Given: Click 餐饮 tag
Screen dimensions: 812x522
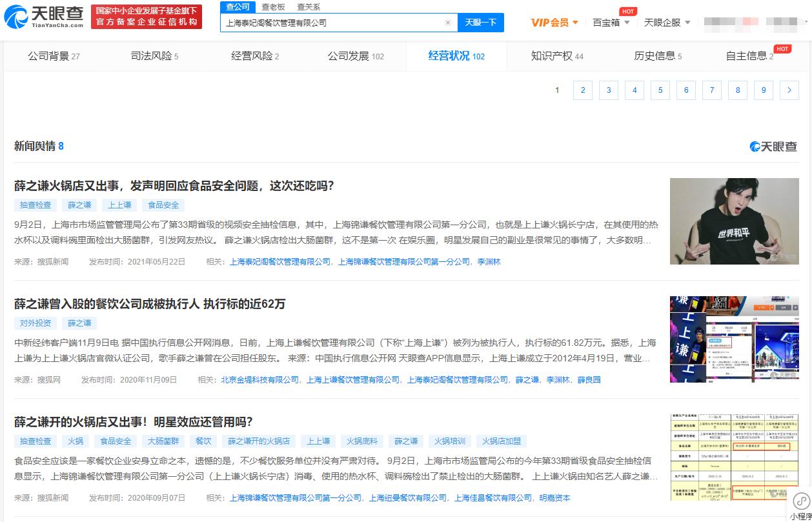Looking at the screenshot, I should coord(203,441).
